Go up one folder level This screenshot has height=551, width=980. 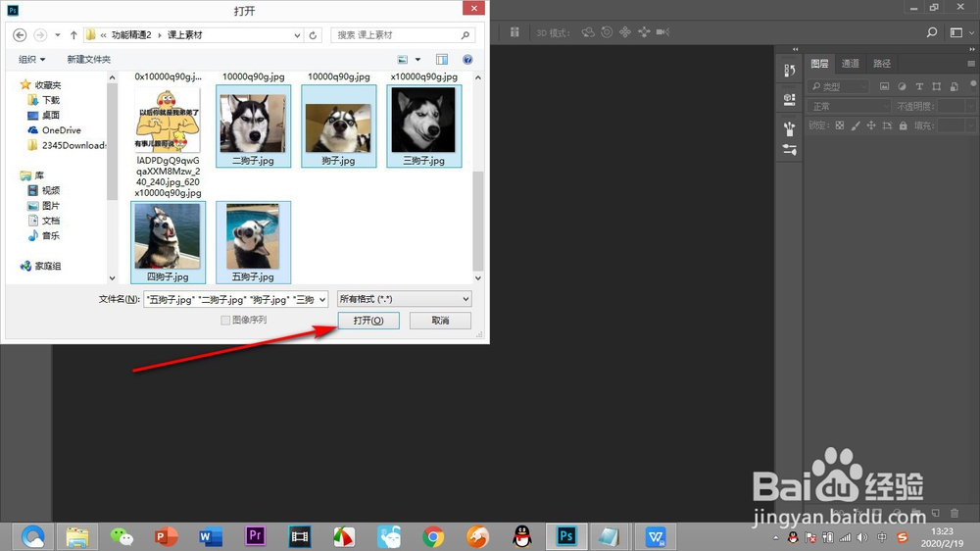click(73, 35)
